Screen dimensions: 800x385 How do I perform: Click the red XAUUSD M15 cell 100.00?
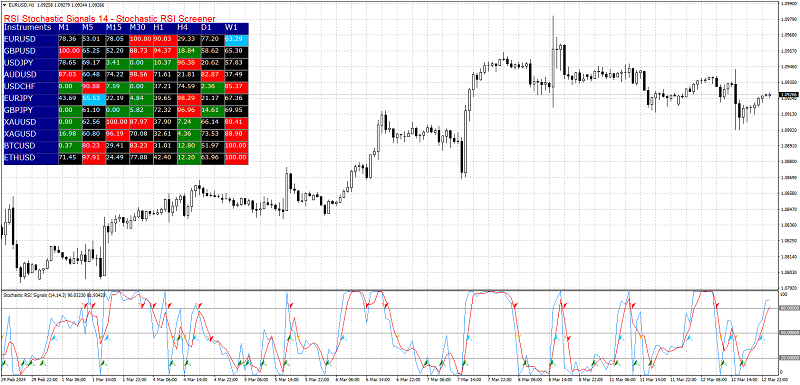(x=117, y=122)
